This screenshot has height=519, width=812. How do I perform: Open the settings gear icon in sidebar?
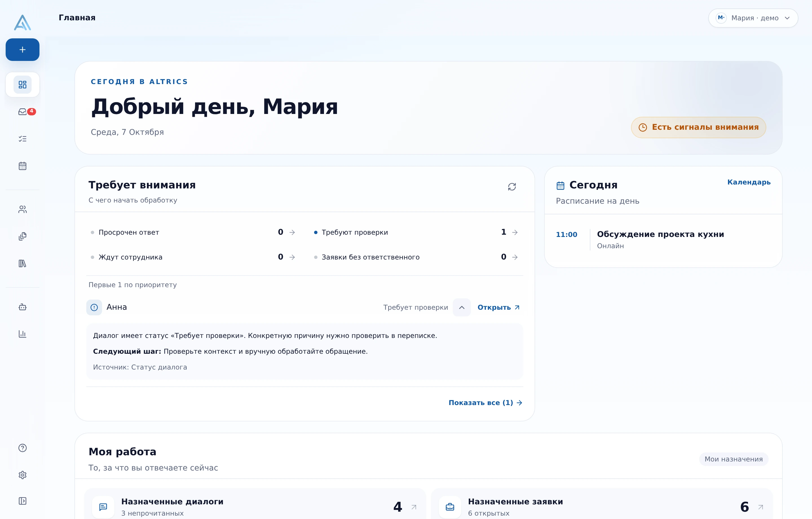[23, 475]
